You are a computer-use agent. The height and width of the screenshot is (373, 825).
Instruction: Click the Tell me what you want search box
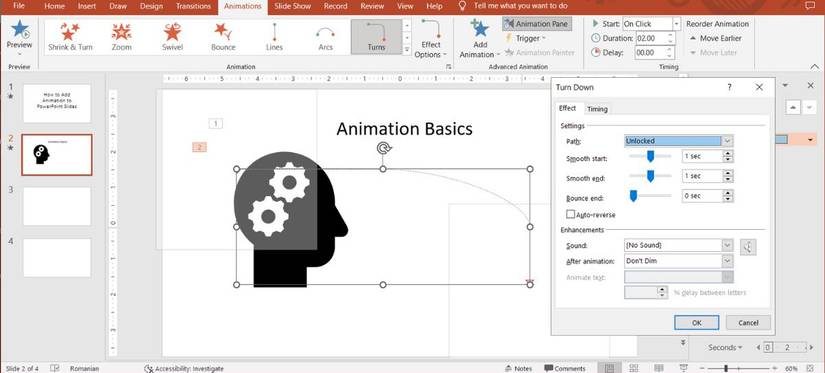[520, 6]
